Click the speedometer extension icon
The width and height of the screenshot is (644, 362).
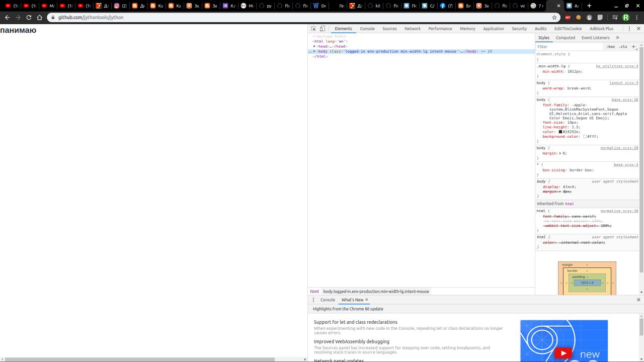coord(589,17)
